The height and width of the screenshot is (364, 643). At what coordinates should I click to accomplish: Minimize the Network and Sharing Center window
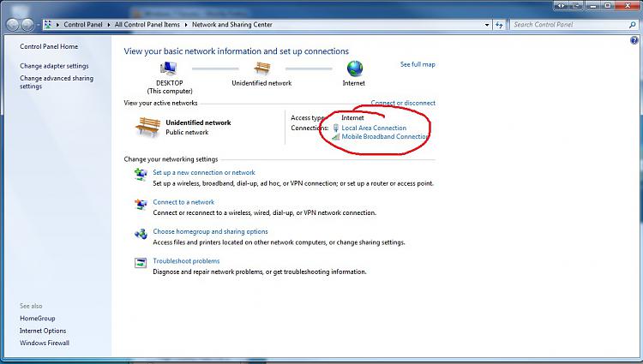[592, 5]
